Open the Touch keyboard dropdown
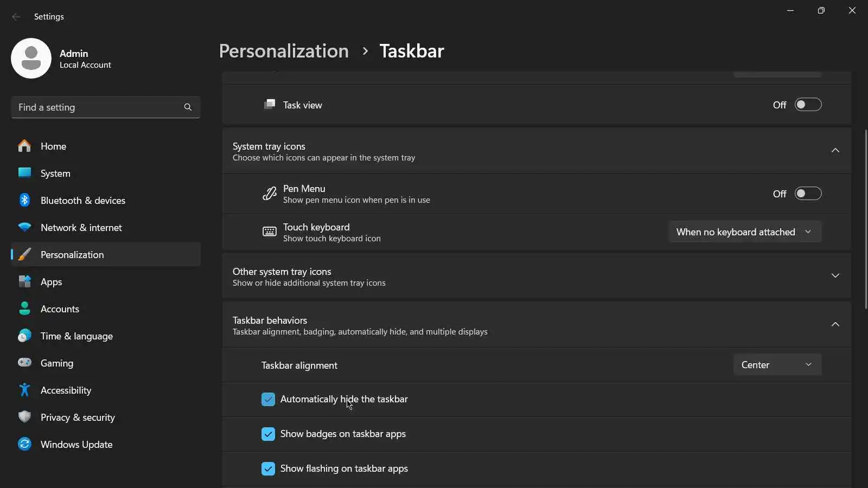Screen dimensions: 868x488 744,232
